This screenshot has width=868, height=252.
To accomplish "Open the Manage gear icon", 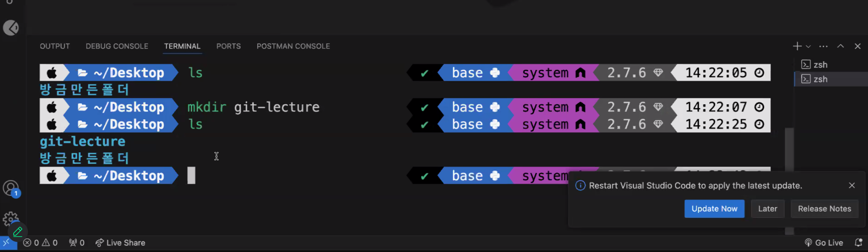I will 10,219.
